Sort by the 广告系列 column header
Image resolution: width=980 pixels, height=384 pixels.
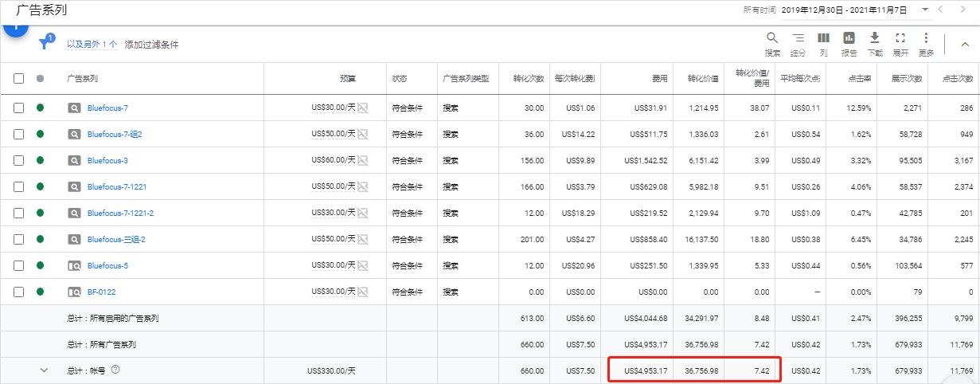tap(82, 79)
